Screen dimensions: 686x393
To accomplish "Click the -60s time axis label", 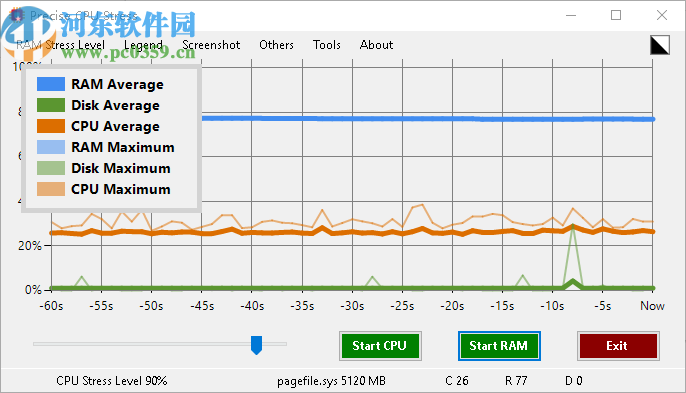I will [51, 305].
